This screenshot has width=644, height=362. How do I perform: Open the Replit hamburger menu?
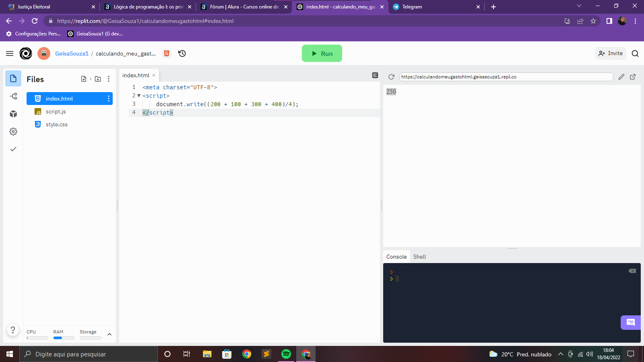click(x=10, y=53)
